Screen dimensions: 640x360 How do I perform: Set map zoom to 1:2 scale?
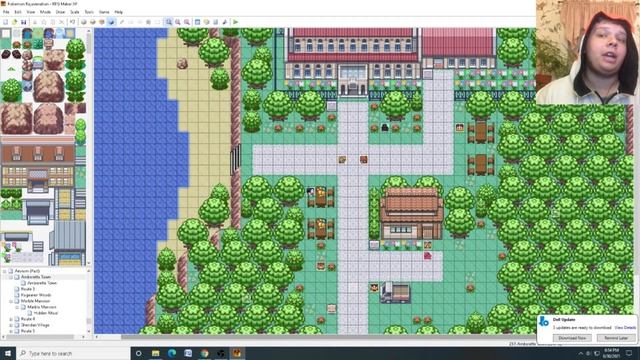point(178,22)
